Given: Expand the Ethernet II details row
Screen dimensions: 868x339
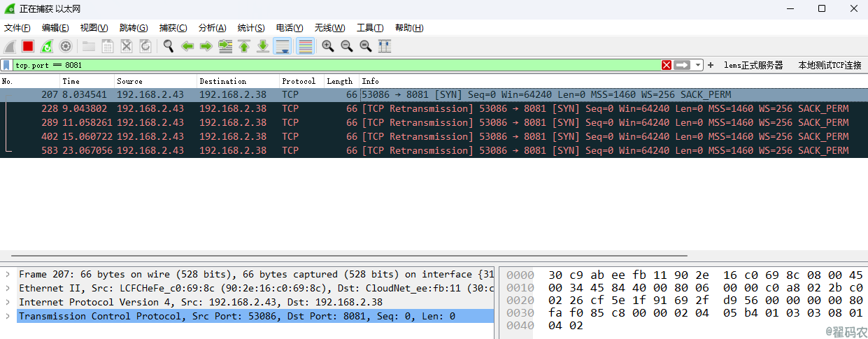Looking at the screenshot, I should (8, 288).
